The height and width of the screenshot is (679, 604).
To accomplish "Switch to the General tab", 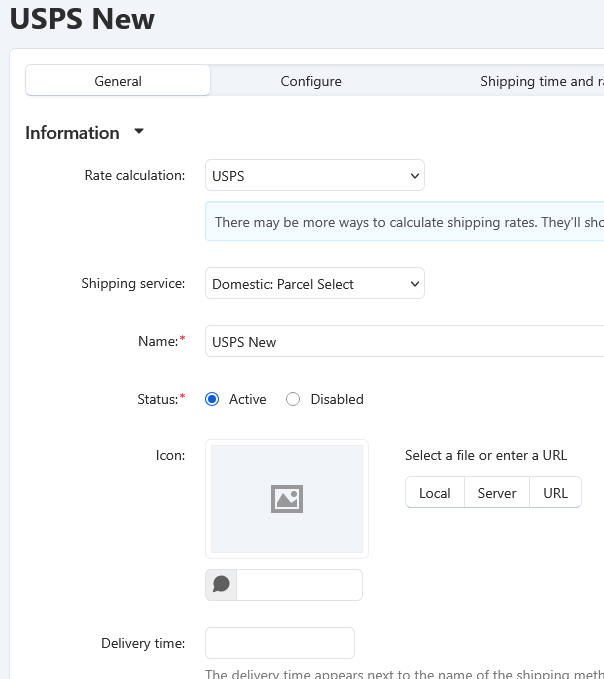I will click(118, 81).
